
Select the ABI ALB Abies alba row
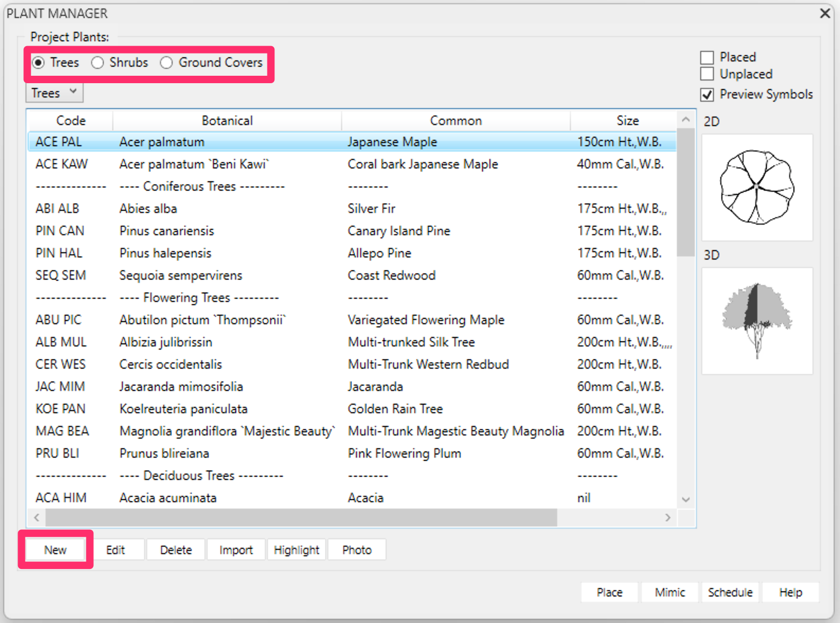click(352, 209)
